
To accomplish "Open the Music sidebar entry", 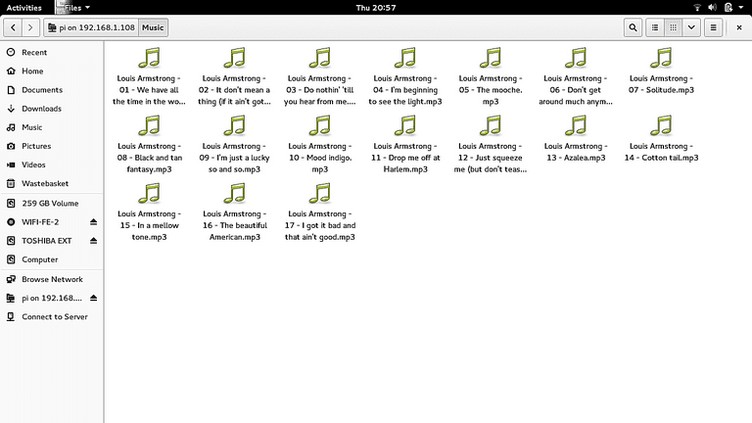I will tap(51, 127).
